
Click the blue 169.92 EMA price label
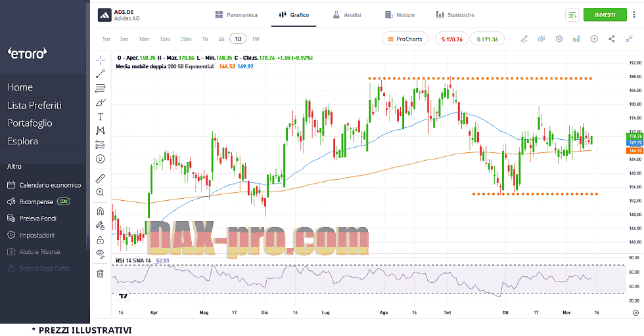[635, 143]
